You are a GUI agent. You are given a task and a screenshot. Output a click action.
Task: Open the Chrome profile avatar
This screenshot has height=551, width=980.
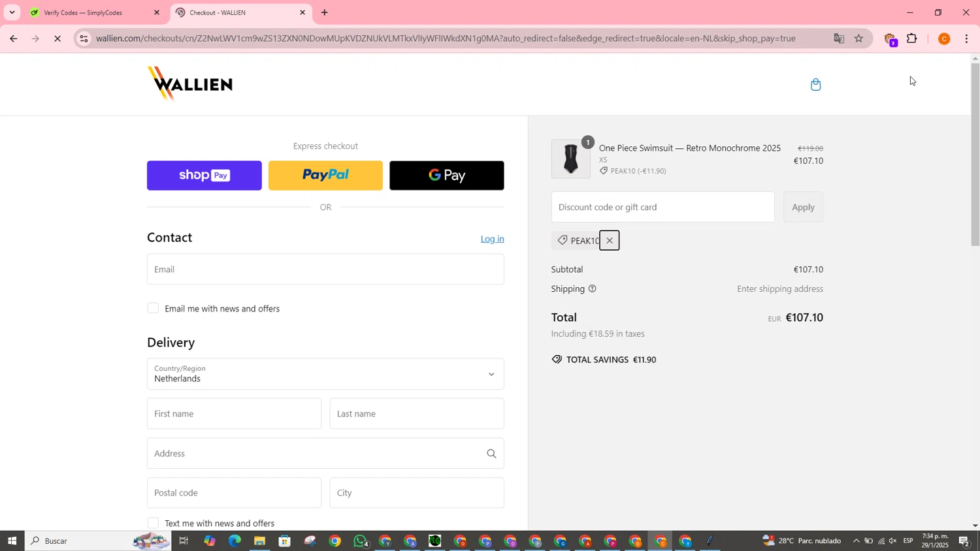click(x=944, y=39)
